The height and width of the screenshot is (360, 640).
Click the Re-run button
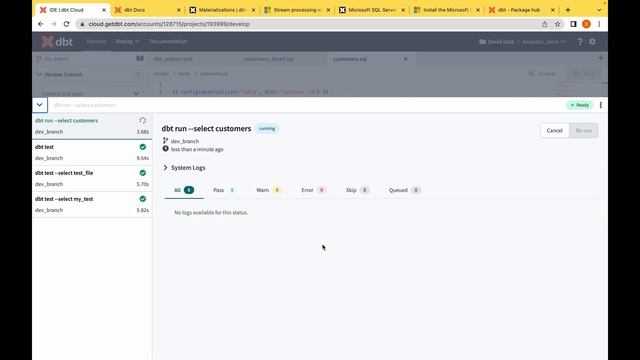click(584, 131)
